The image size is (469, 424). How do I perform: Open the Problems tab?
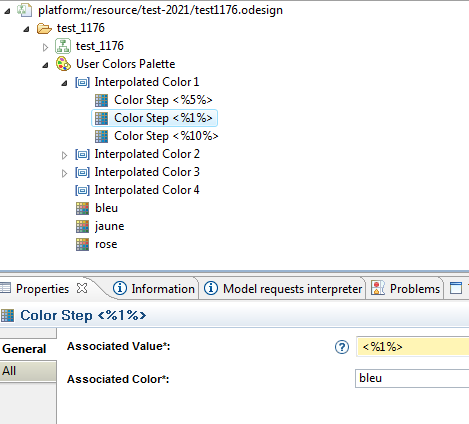406,289
